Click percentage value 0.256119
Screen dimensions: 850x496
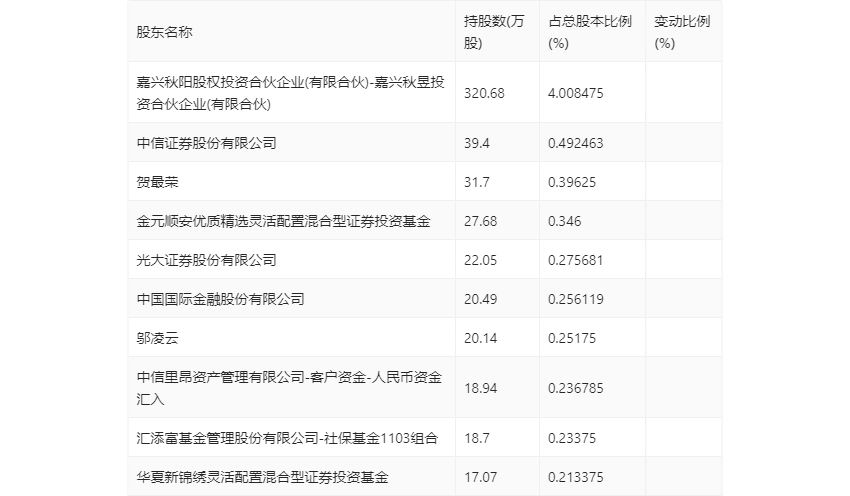(576, 299)
